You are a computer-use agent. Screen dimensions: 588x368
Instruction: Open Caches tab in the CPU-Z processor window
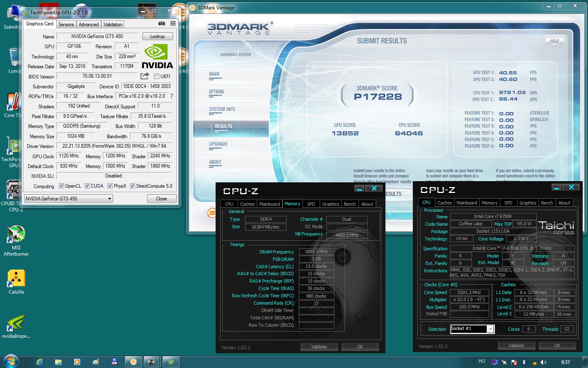tap(444, 203)
